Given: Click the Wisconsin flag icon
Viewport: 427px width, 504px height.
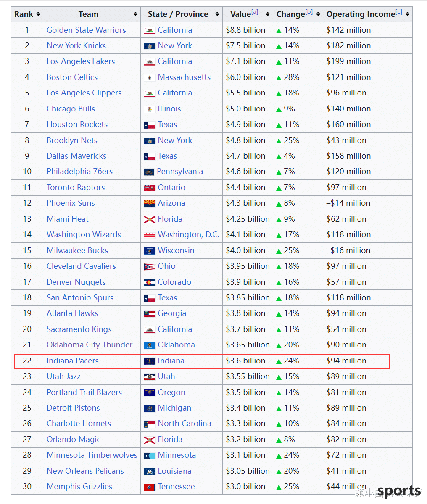Looking at the screenshot, I should pyautogui.click(x=150, y=251).
